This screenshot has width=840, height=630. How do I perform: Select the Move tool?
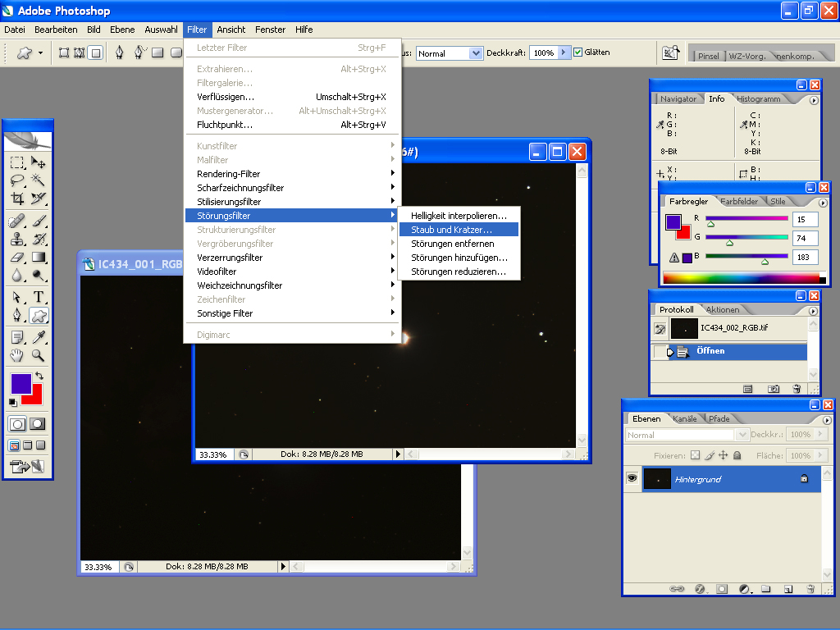tap(38, 162)
